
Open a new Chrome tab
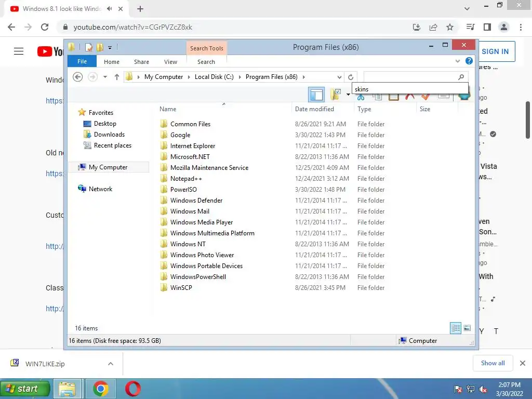coord(140,9)
